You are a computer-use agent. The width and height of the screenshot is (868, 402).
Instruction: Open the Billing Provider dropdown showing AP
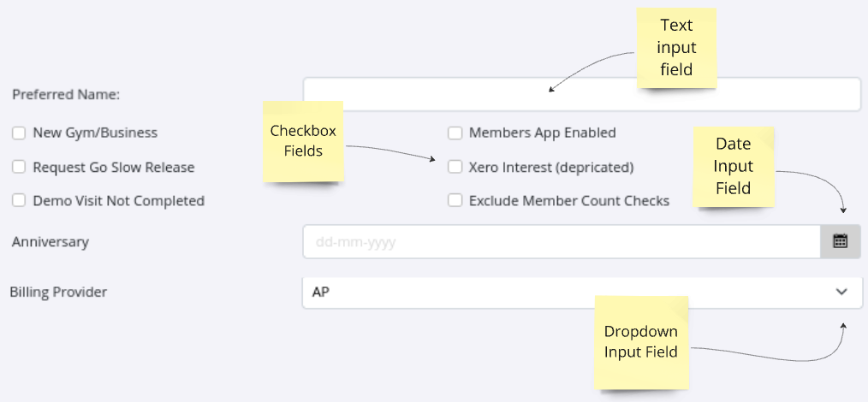(x=565, y=292)
